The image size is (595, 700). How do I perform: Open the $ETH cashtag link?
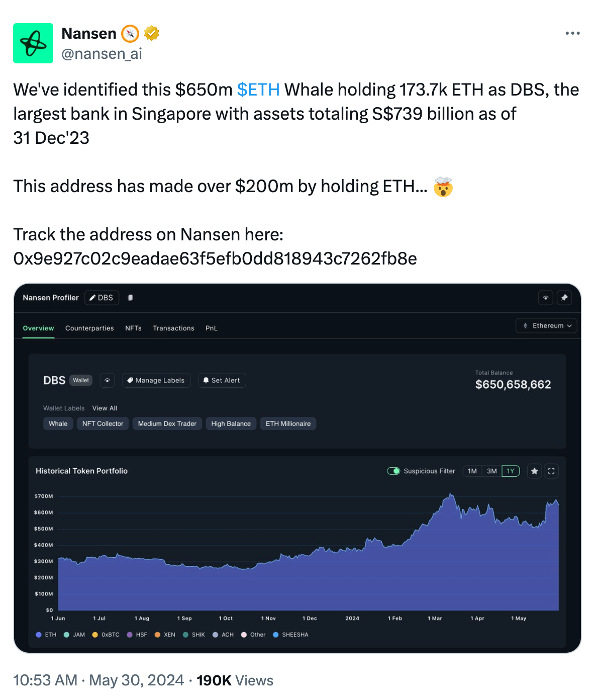[x=258, y=90]
